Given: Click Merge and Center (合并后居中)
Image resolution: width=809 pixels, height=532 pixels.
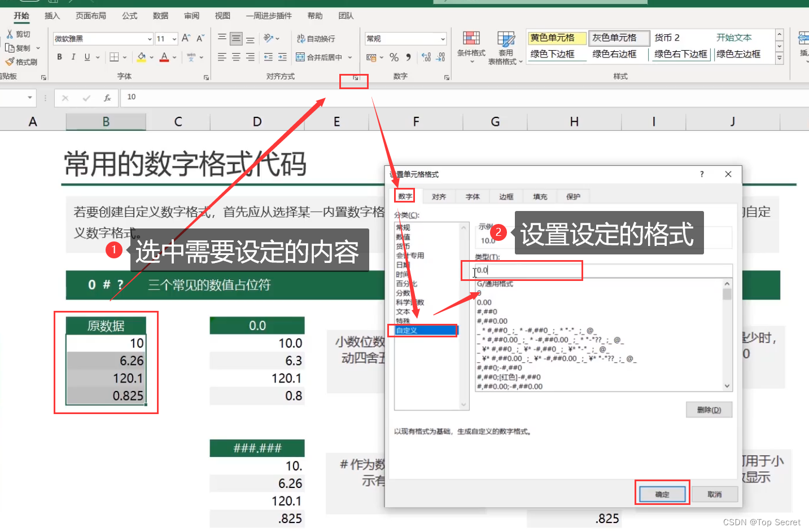Looking at the screenshot, I should coord(320,57).
